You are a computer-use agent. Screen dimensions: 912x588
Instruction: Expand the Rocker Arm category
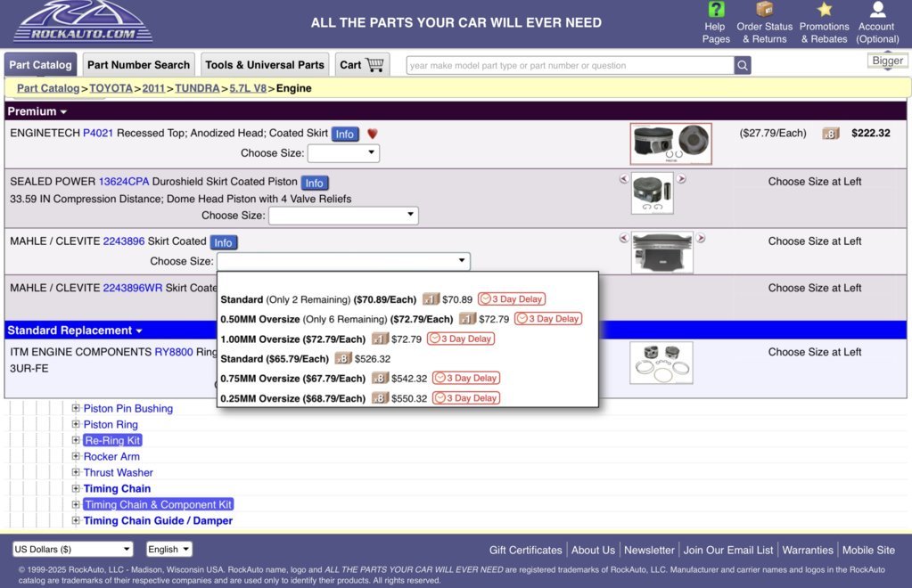pyautogui.click(x=76, y=456)
